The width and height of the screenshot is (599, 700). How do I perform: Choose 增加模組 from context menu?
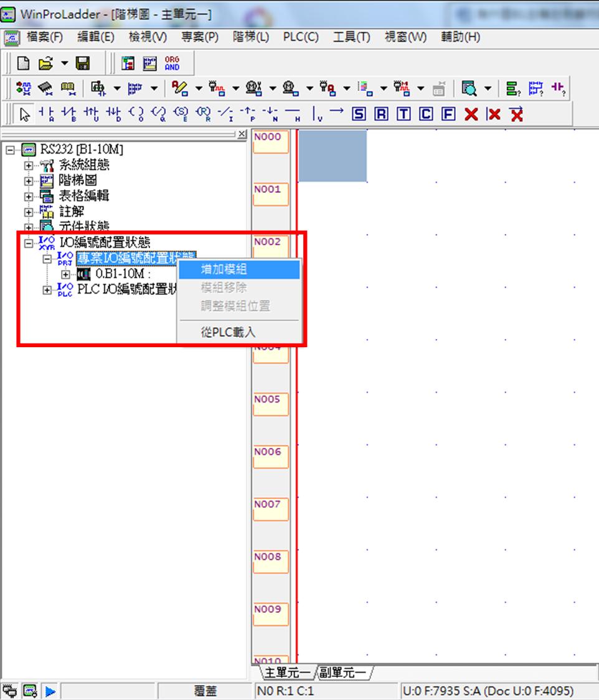[239, 269]
